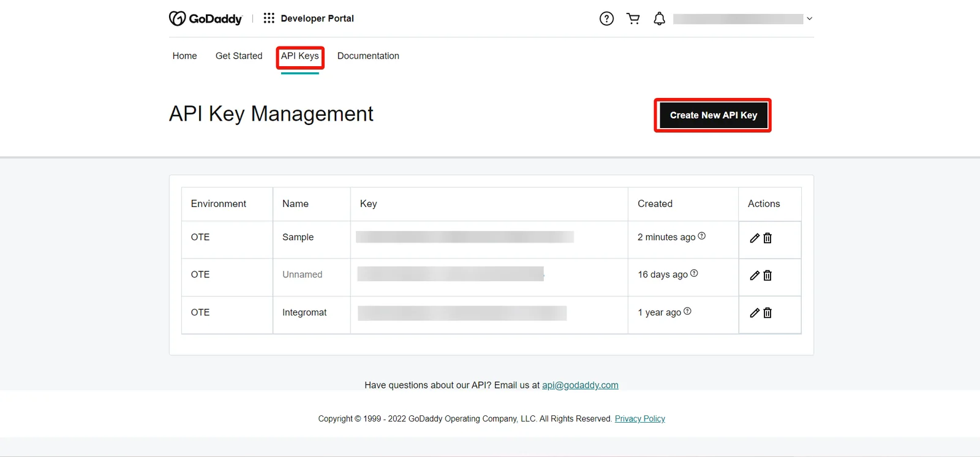The height and width of the screenshot is (457, 980).
Task: Open the shopping cart
Action: (x=633, y=19)
